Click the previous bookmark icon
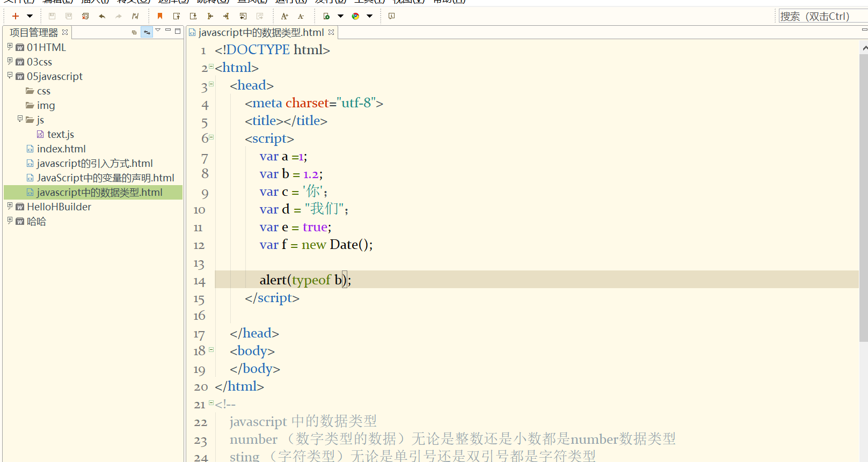Viewport: 868px width, 462px height. click(x=177, y=16)
